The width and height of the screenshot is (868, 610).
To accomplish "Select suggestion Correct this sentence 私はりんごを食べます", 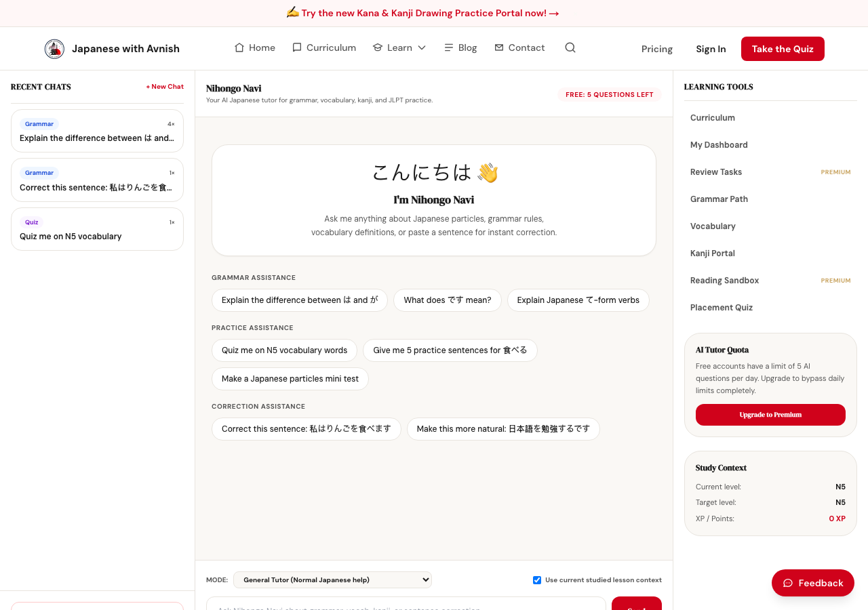I will (x=307, y=429).
